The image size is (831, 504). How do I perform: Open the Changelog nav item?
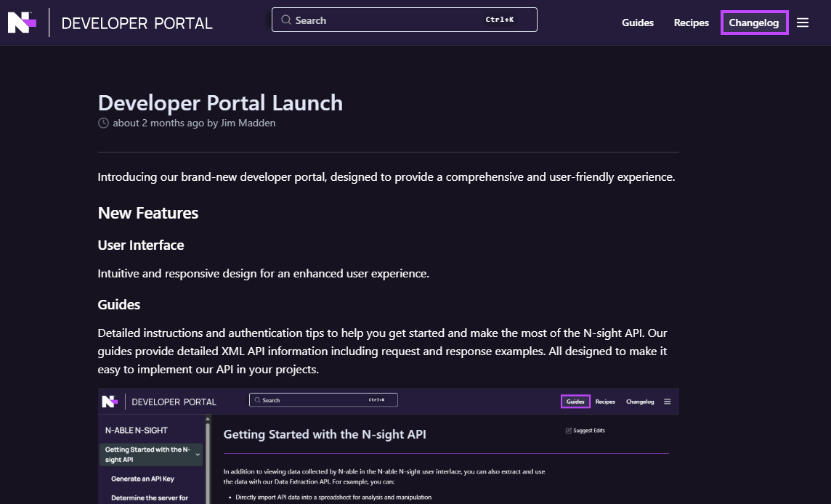pos(754,23)
